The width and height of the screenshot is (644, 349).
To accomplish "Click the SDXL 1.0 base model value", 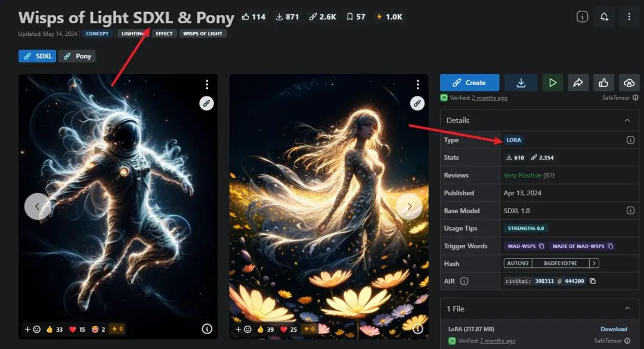I will click(x=516, y=211).
